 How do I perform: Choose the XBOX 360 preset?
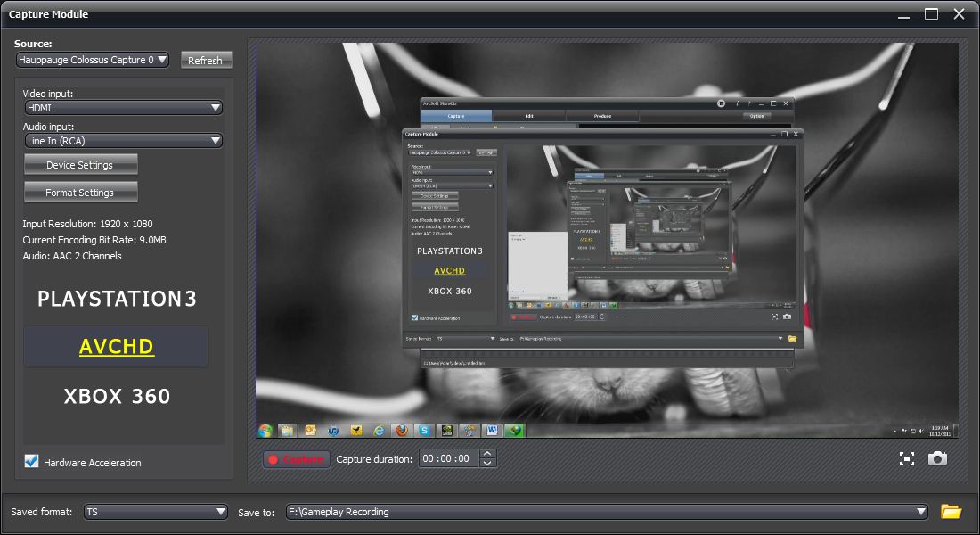point(117,397)
